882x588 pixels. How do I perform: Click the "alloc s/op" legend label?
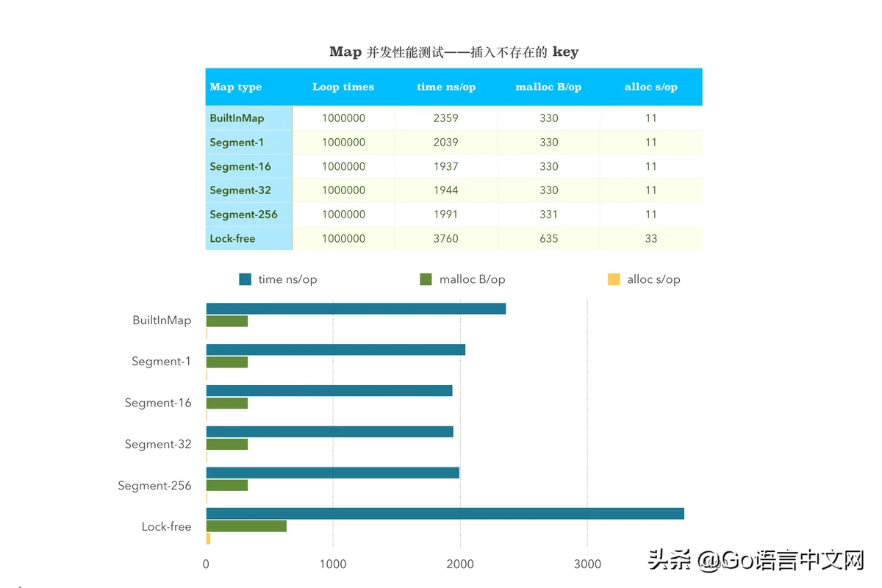654,279
